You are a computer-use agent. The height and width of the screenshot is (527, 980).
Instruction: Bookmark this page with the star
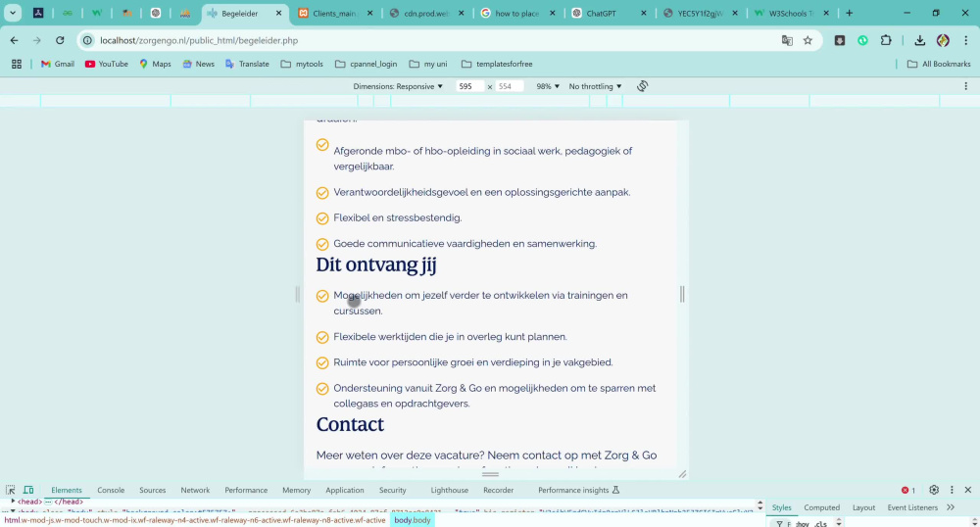(x=808, y=40)
